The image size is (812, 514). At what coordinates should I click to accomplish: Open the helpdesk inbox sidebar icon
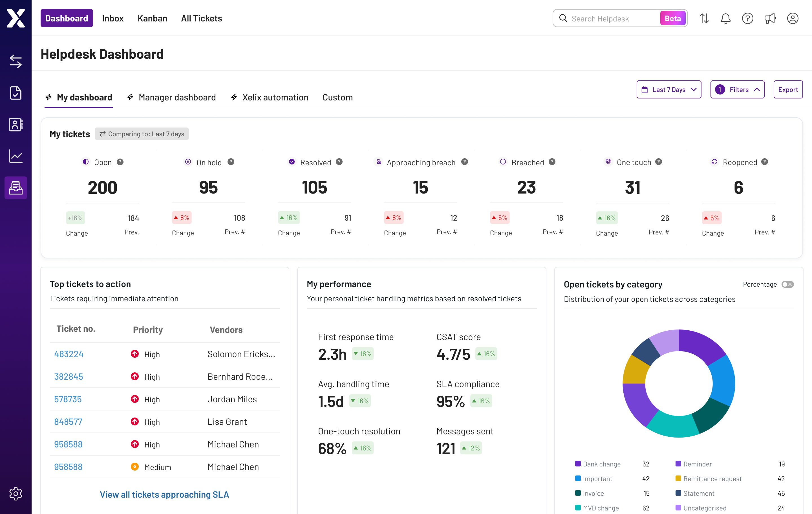(x=16, y=188)
